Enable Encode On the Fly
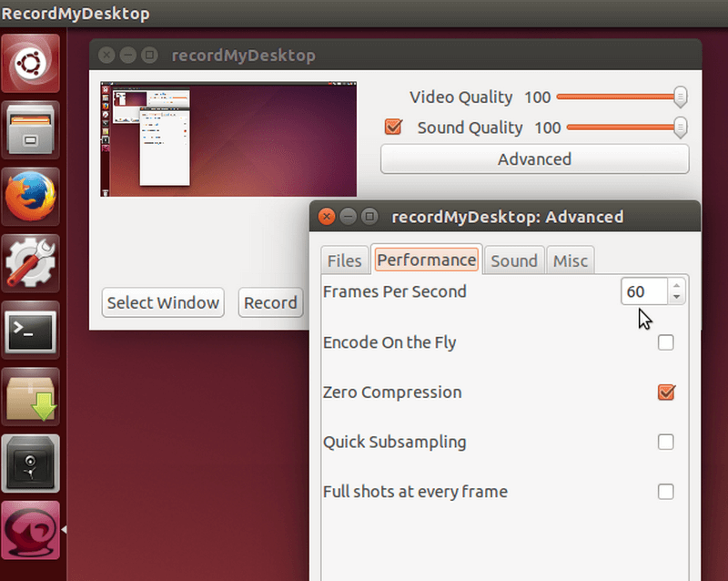The height and width of the screenshot is (581, 728). [x=666, y=342]
